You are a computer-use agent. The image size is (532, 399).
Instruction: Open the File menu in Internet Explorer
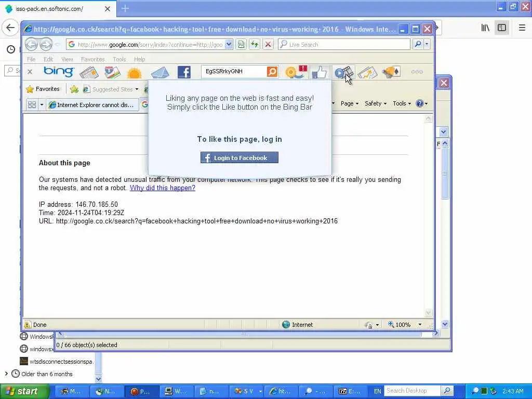(x=31, y=59)
